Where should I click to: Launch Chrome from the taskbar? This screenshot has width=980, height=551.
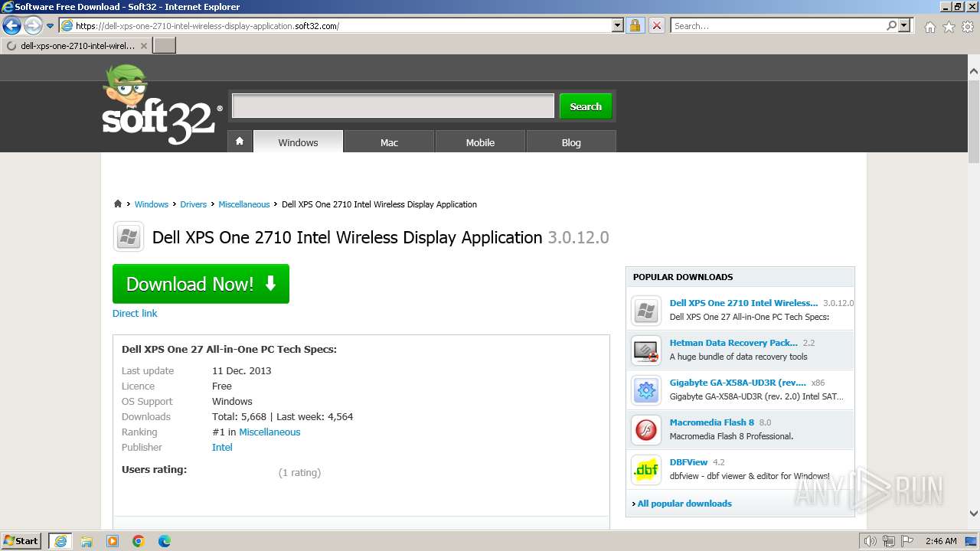click(x=139, y=541)
